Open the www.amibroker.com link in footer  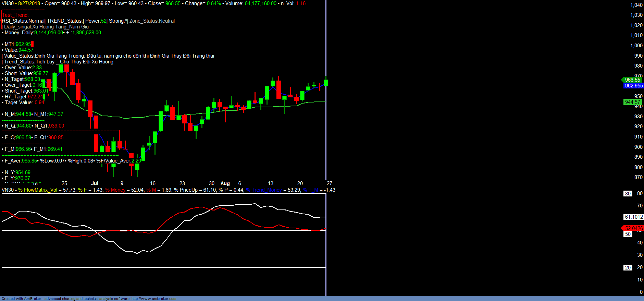154,299
